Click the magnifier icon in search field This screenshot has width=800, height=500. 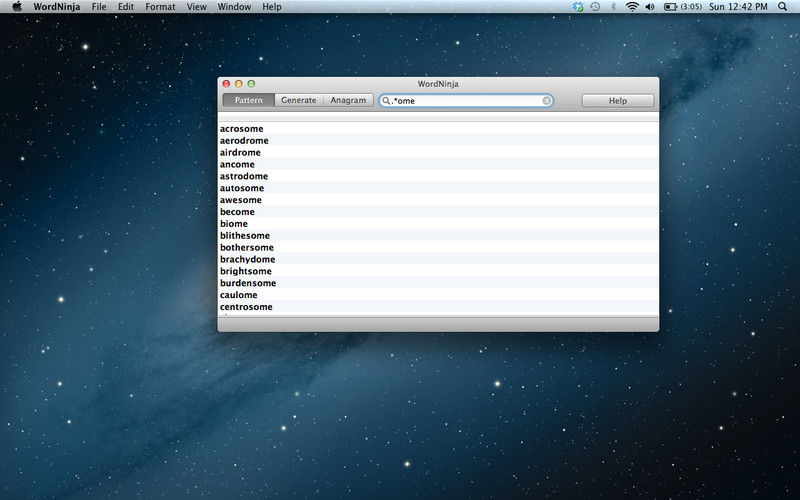386,101
